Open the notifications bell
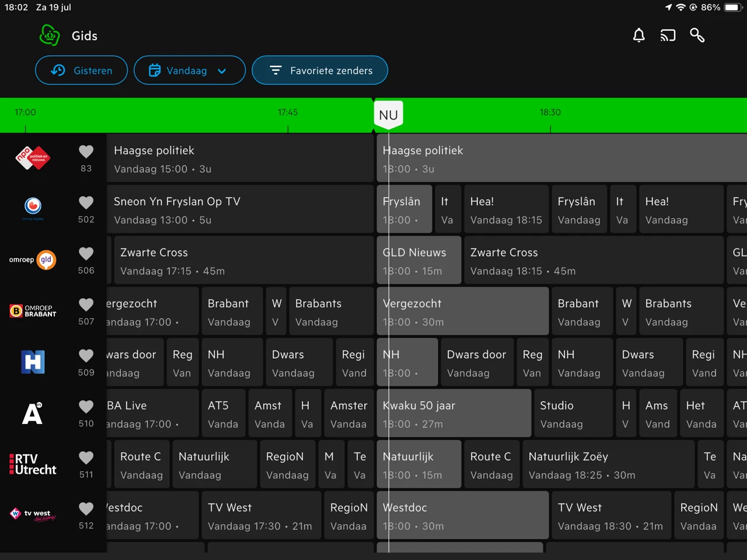Screen dimensions: 747x560 (639, 36)
